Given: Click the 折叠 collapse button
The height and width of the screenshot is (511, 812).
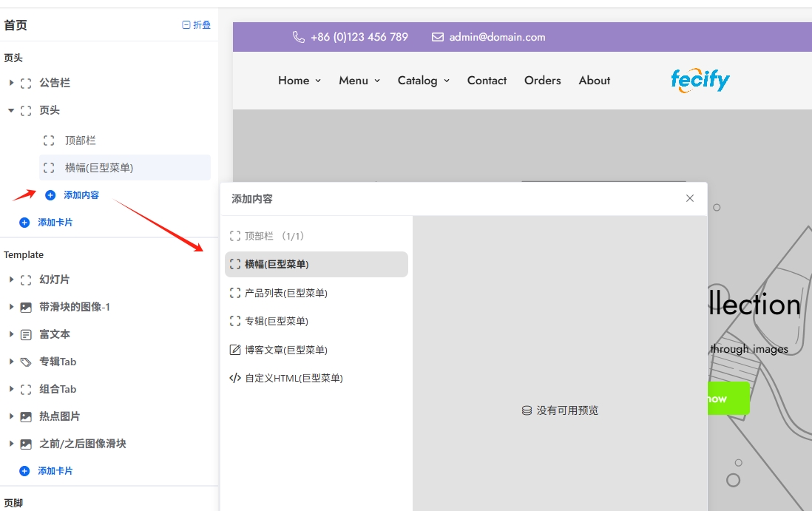Looking at the screenshot, I should coord(197,25).
